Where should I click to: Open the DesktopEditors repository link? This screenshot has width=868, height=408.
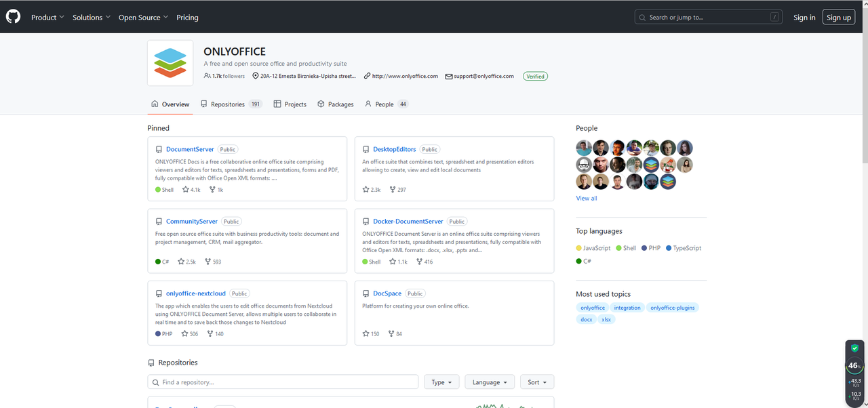(395, 149)
